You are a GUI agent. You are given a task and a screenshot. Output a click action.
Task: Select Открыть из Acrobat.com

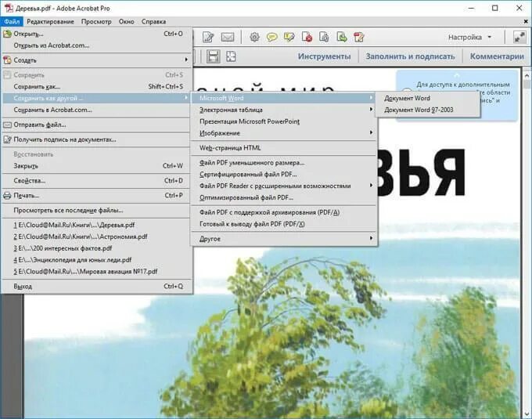point(97,45)
